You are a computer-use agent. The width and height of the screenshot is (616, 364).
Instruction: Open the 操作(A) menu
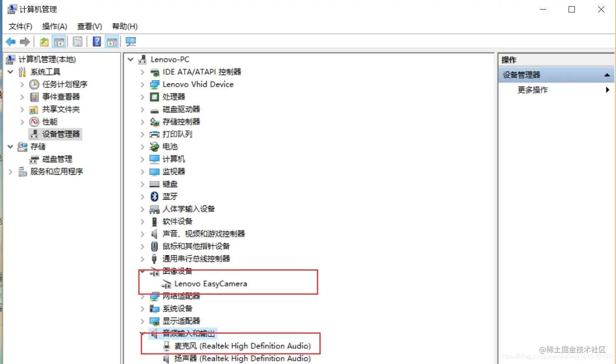pos(54,27)
